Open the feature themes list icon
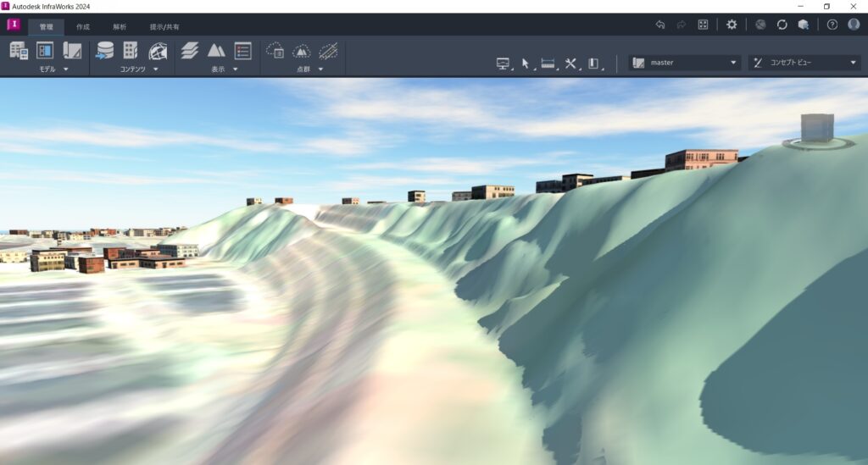Screen dimensions: 868x465 (x=242, y=51)
